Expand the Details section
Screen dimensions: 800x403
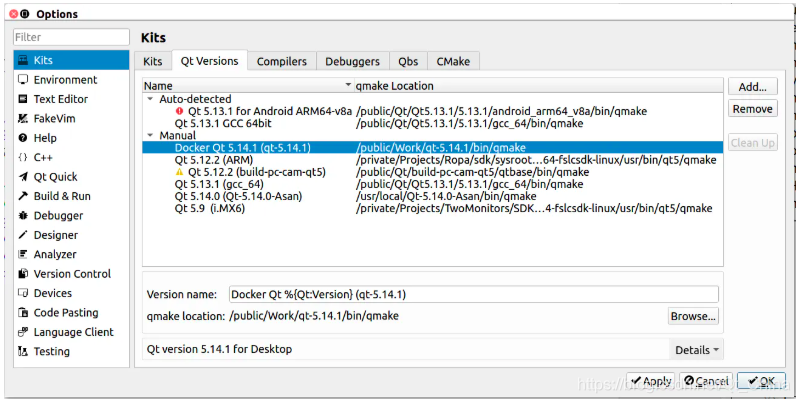pos(696,350)
